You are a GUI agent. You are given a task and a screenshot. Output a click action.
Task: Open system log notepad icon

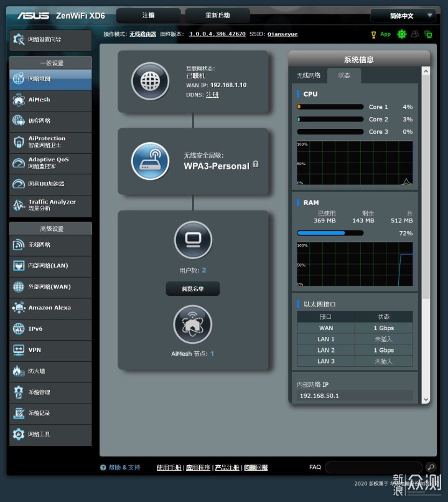click(x=19, y=413)
